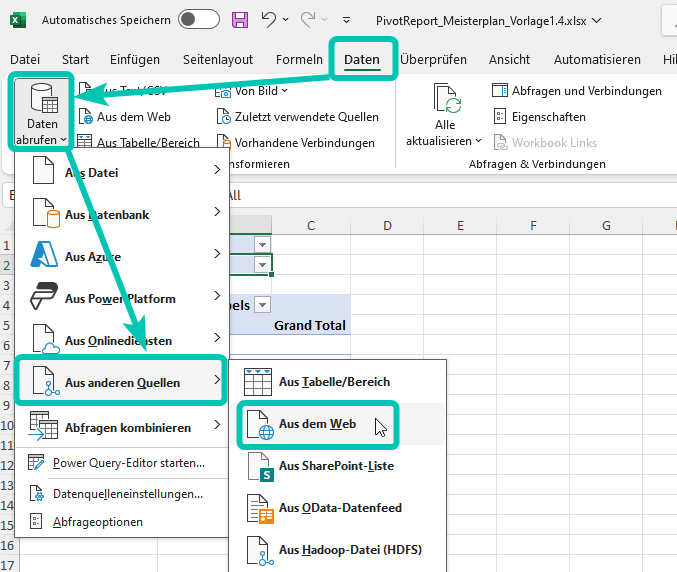This screenshot has width=677, height=572.
Task: Click the Vorhandene Verbindungen icon
Action: tap(224, 142)
